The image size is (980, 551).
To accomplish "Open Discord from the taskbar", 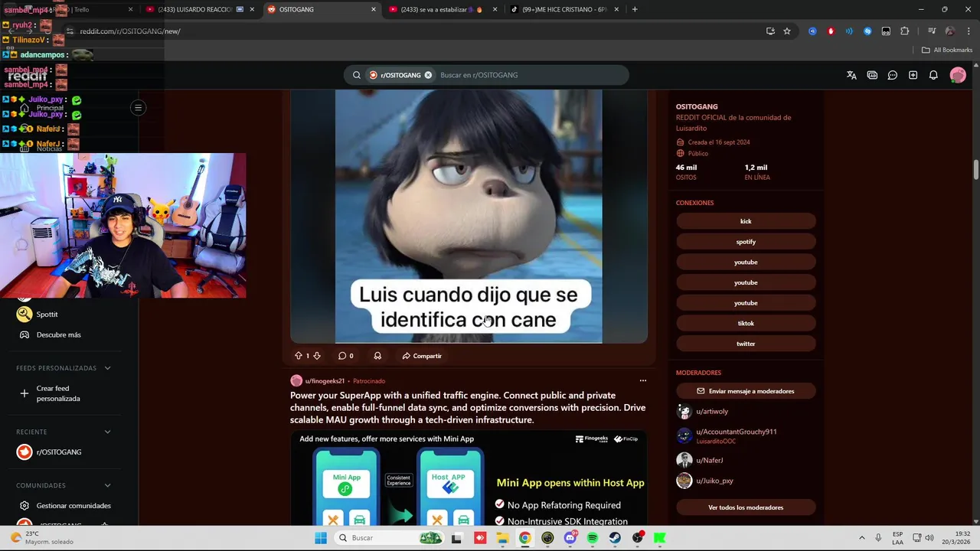I will click(570, 538).
